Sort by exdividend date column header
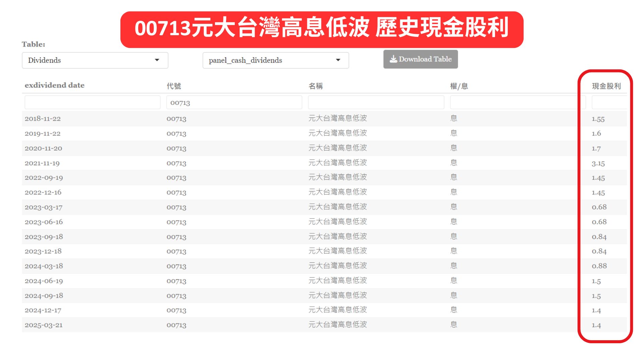Image resolution: width=644 pixels, height=362 pixels. pyautogui.click(x=55, y=85)
